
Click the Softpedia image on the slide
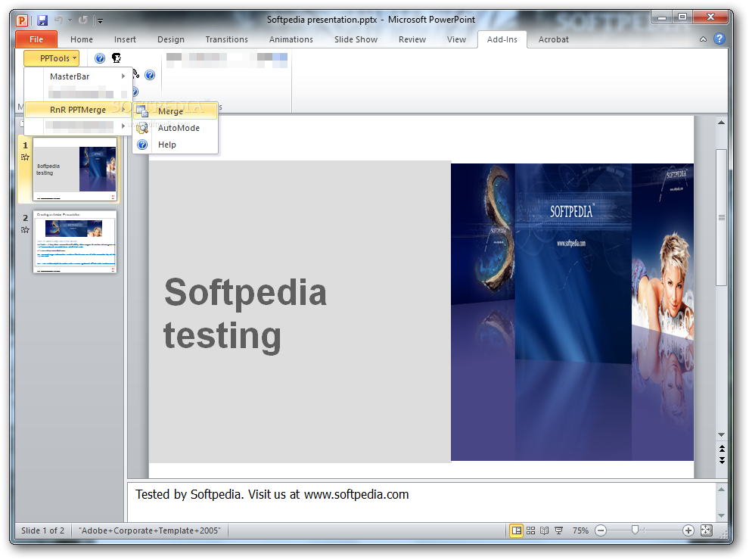tap(572, 312)
